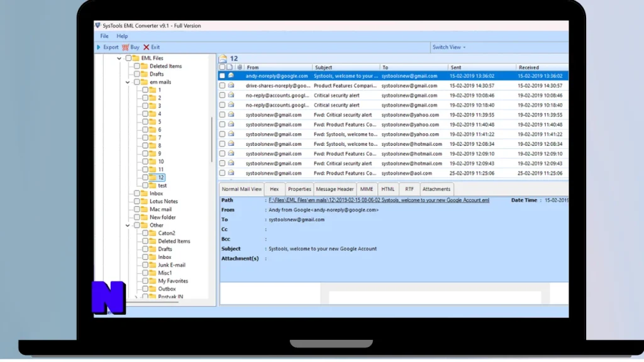Collapse the Other folder node
This screenshot has height=362, width=644.
coord(128,226)
